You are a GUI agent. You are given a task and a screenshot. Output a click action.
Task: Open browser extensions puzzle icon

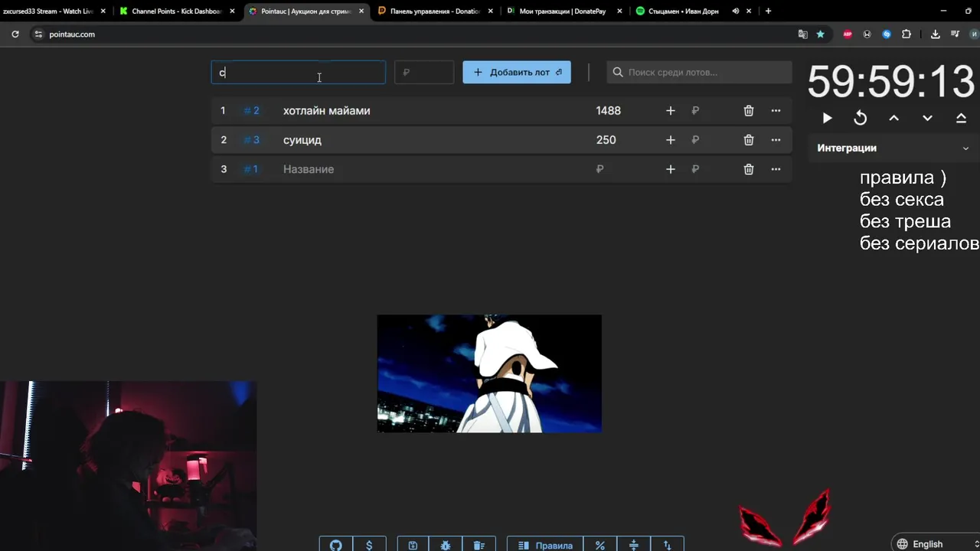906,34
